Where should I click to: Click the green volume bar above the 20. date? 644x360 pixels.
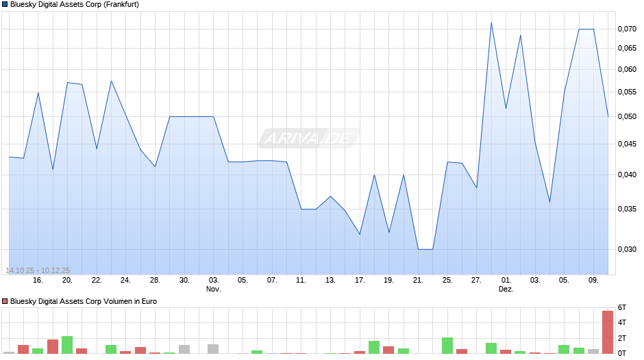point(67,345)
